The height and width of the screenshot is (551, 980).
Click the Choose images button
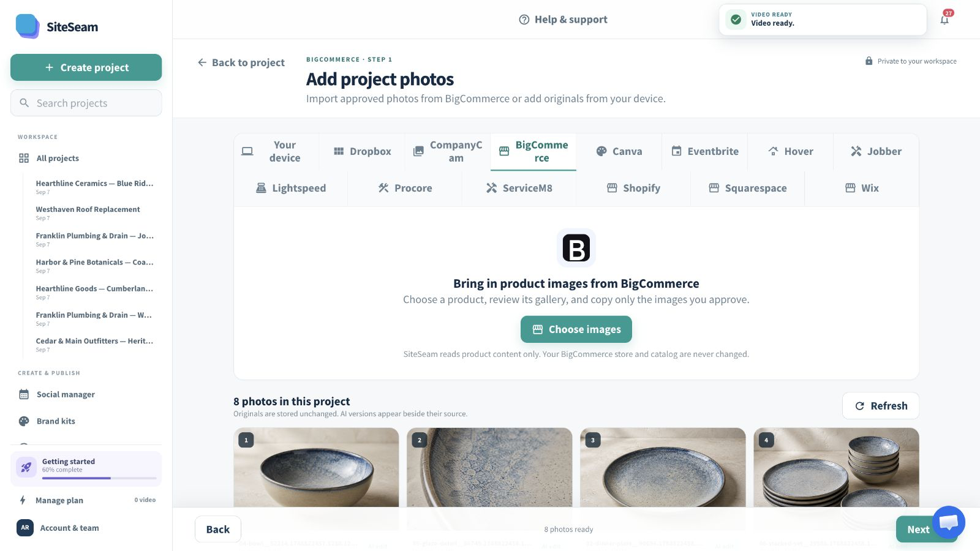tap(576, 329)
